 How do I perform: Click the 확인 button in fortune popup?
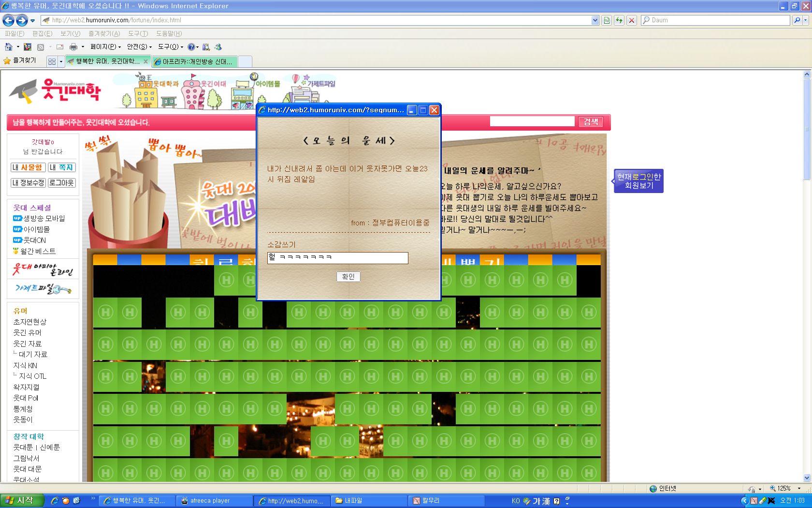click(x=348, y=277)
